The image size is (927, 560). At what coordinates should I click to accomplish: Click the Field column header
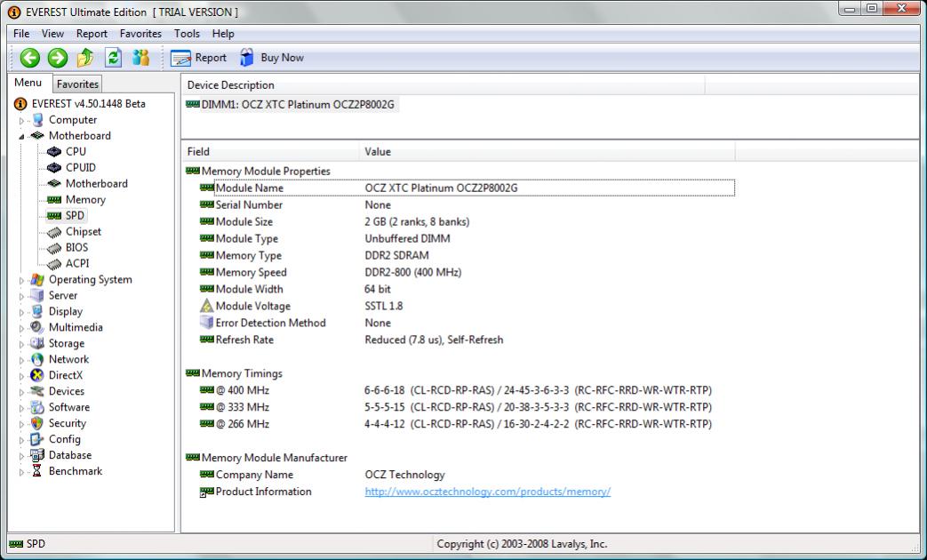click(x=270, y=151)
